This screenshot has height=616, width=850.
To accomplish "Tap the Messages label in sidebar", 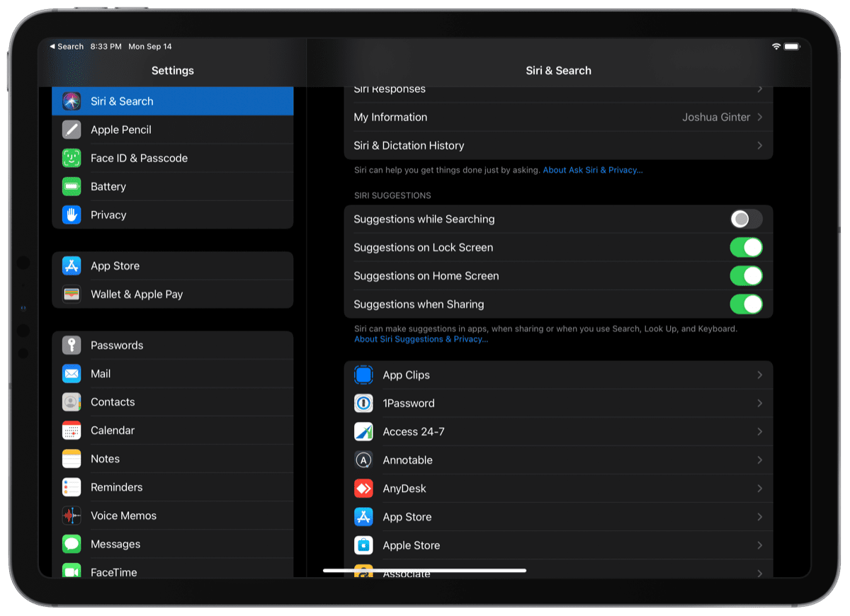I will [x=115, y=544].
